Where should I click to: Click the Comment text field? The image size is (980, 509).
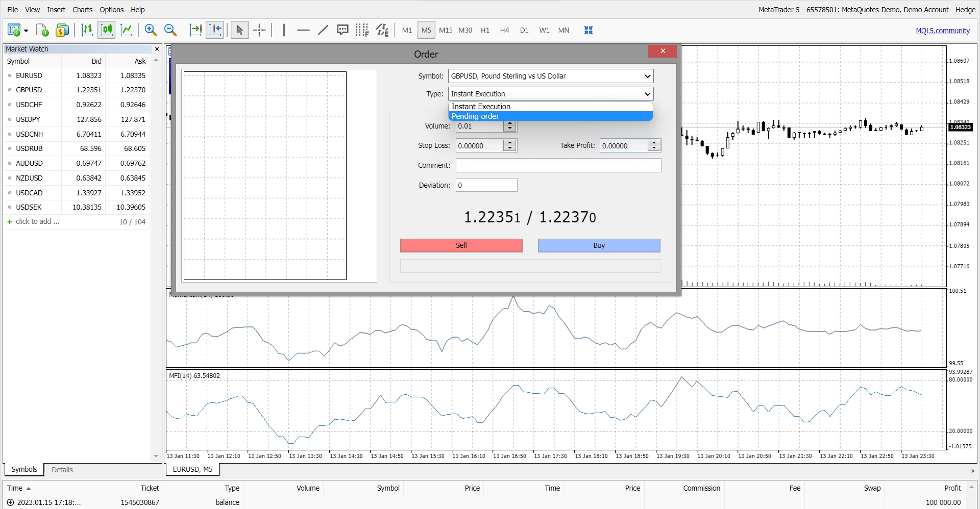(x=558, y=165)
